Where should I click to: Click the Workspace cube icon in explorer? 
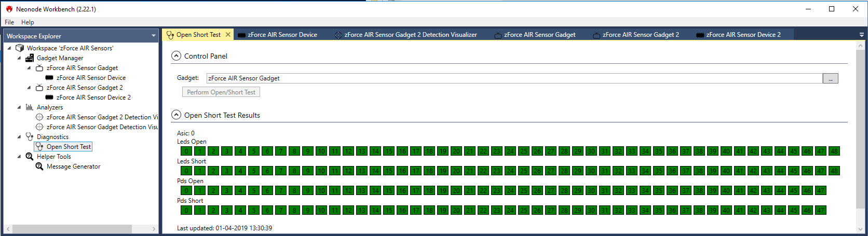coord(20,48)
